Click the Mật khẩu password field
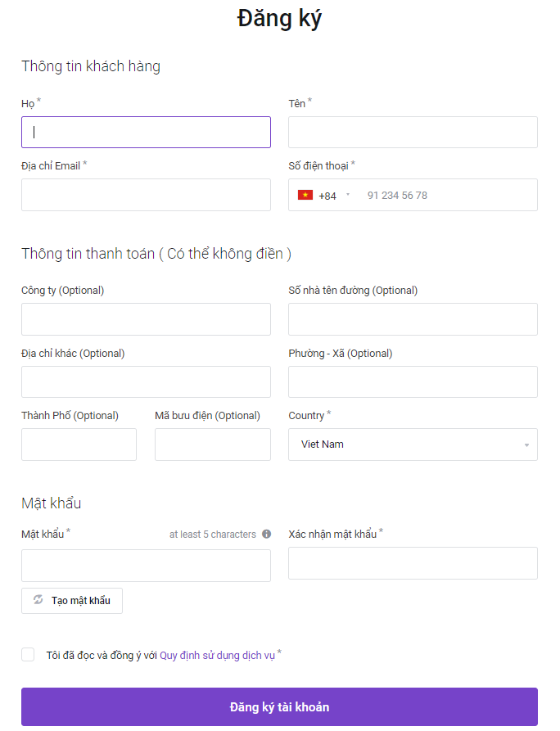 click(146, 566)
